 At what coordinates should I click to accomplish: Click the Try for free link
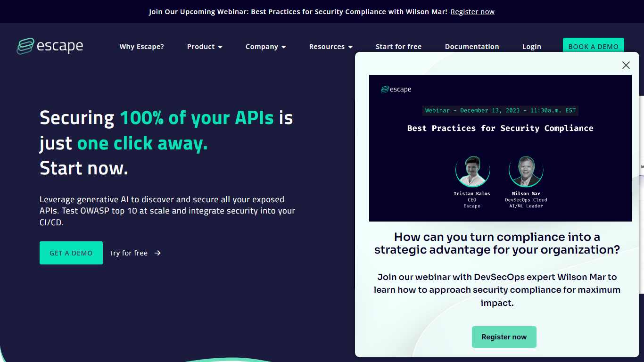point(128,253)
